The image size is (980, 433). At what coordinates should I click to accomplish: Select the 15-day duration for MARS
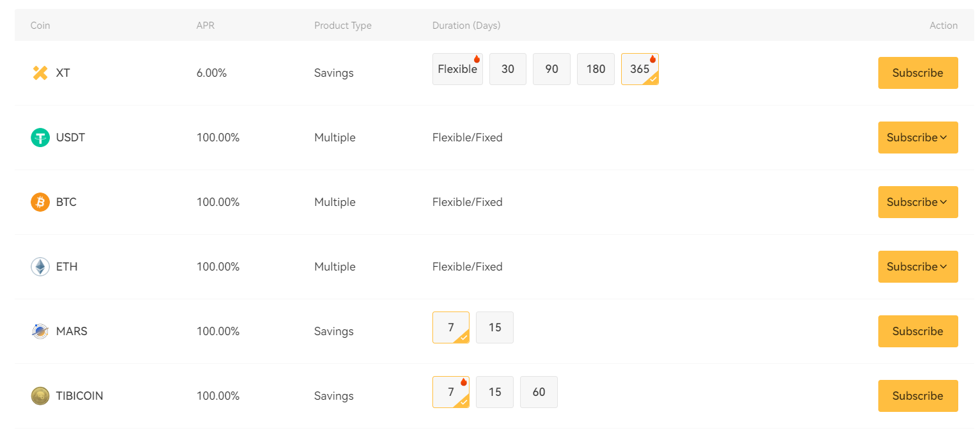tap(494, 327)
